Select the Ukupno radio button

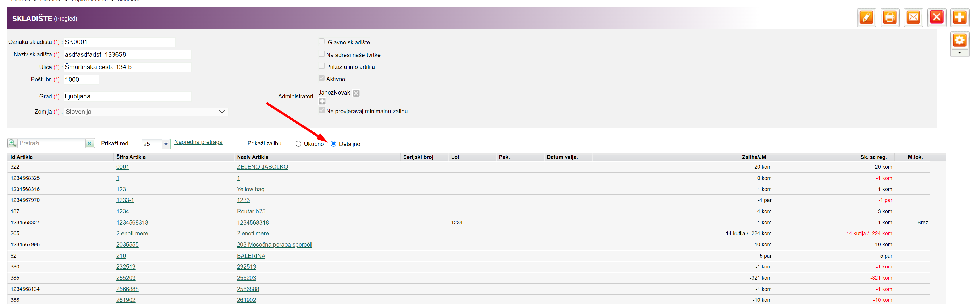pos(298,144)
